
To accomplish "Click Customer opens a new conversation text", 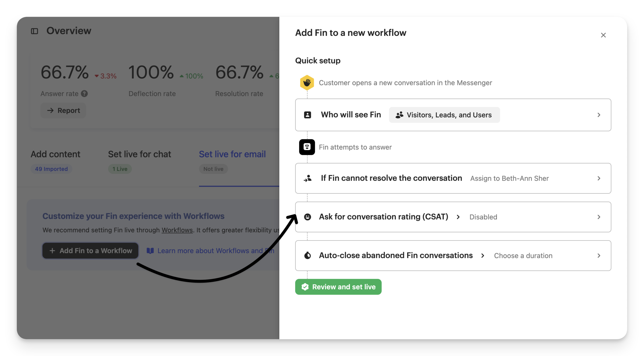I will pyautogui.click(x=405, y=82).
